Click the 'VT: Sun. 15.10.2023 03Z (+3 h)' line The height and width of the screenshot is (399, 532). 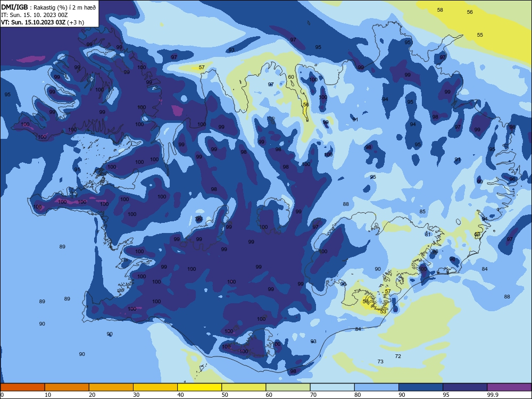[43, 22]
